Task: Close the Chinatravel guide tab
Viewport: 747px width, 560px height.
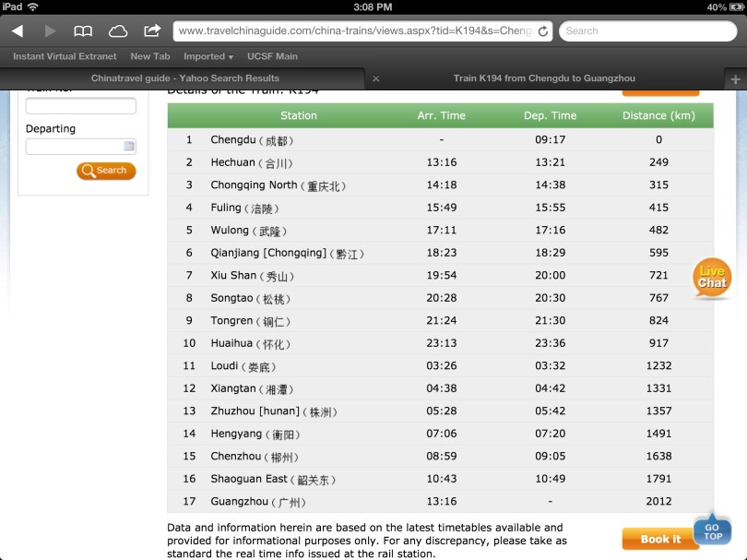Action: (x=375, y=79)
